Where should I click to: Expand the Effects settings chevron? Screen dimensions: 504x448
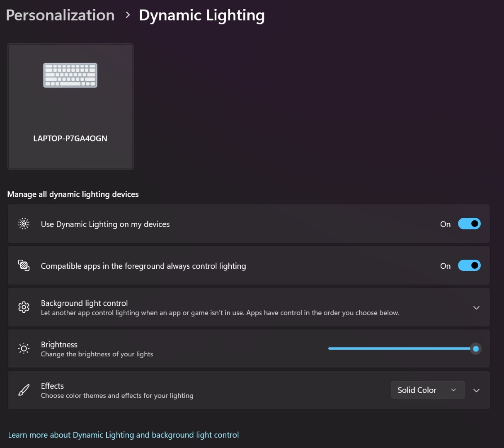coord(476,390)
